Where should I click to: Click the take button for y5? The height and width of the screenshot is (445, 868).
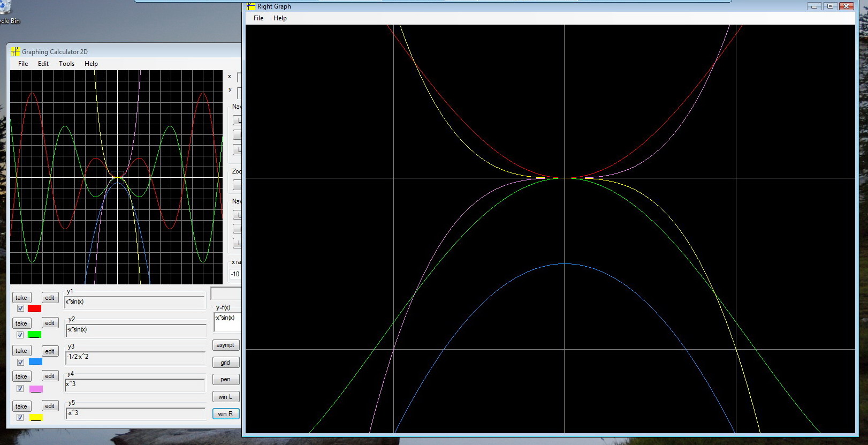[21, 406]
